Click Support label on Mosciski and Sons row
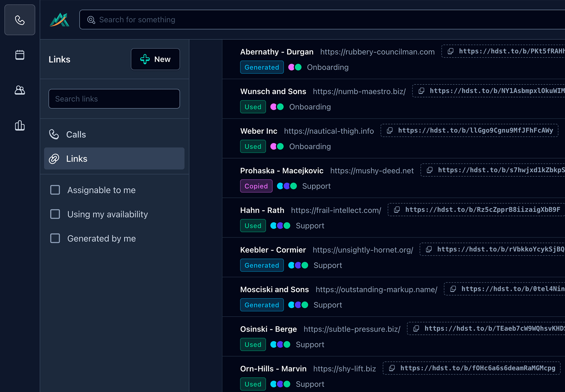Viewport: 565px width, 392px height. click(328, 305)
